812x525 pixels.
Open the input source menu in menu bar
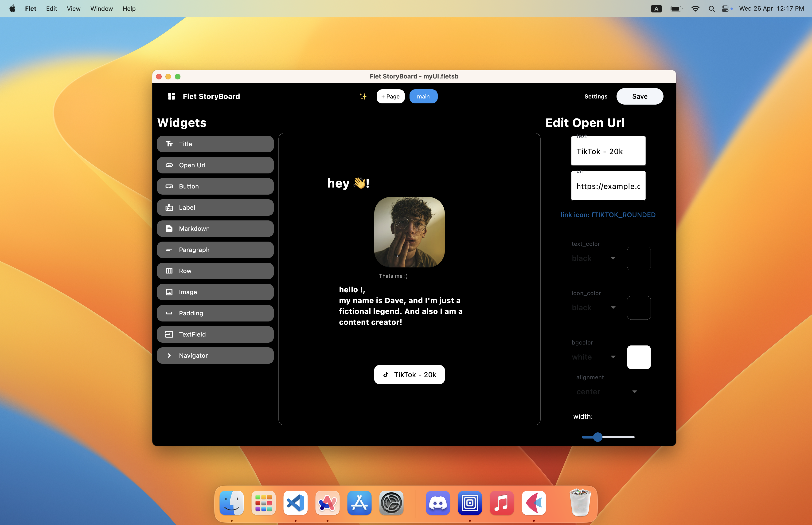coord(656,8)
